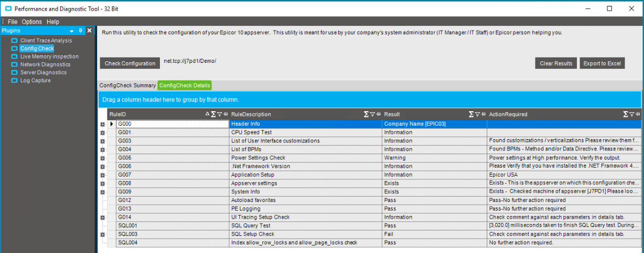Click the Clear Results button

tap(556, 63)
